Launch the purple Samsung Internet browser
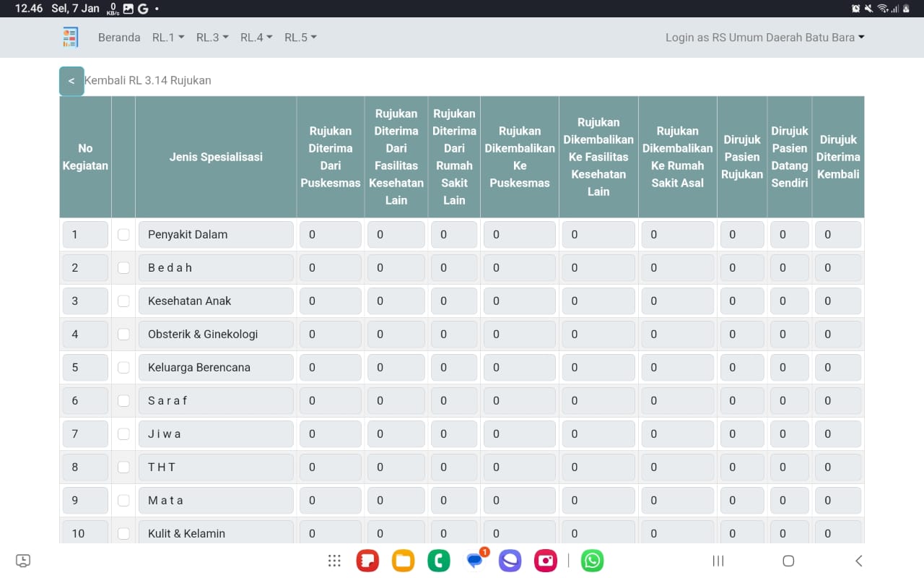The height and width of the screenshot is (578, 924). click(510, 561)
